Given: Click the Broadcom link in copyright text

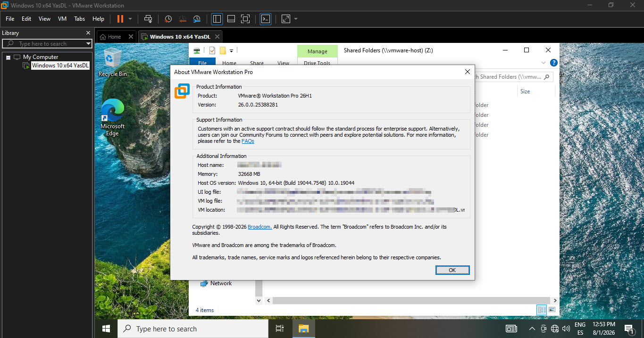Looking at the screenshot, I should click(259, 227).
